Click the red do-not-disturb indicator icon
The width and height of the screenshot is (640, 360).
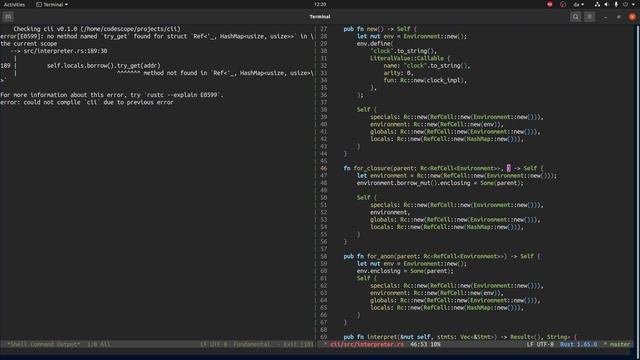tap(550, 4)
